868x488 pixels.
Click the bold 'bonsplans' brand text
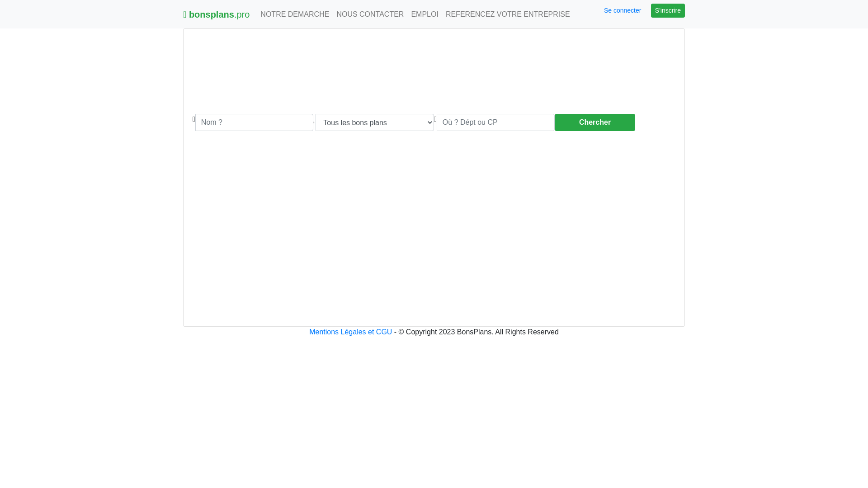(x=211, y=14)
